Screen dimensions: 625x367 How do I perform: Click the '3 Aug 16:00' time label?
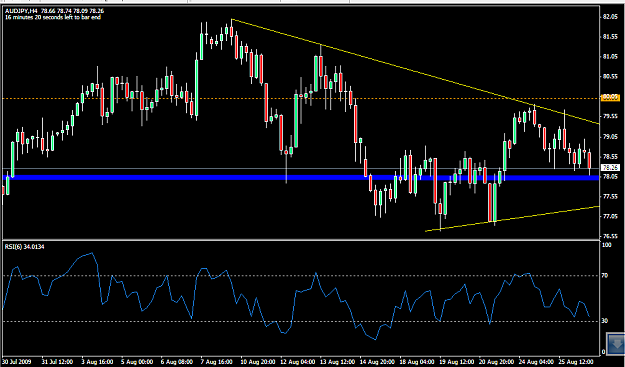click(x=96, y=361)
